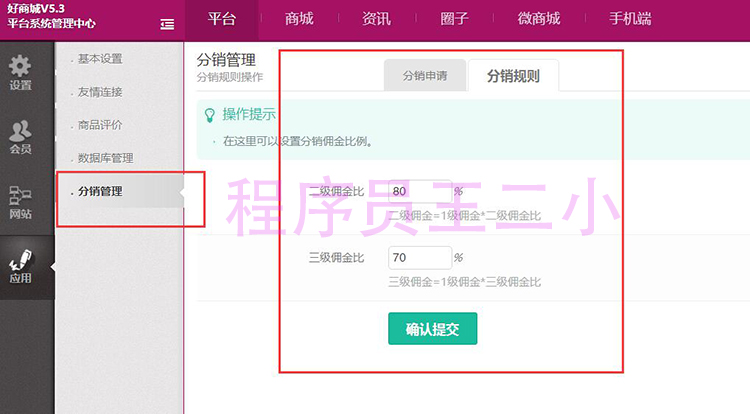Go to the 微商城 navigation tab

point(539,19)
